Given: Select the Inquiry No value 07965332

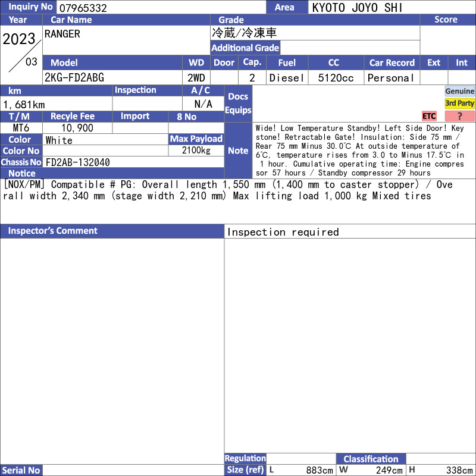Looking at the screenshot, I should click(x=83, y=8).
